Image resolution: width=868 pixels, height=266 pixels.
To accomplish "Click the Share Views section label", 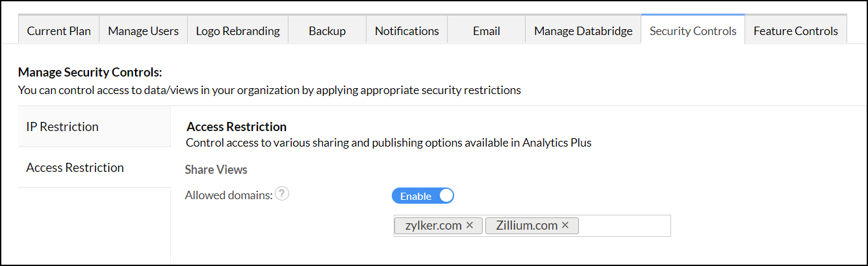I will pos(216,169).
